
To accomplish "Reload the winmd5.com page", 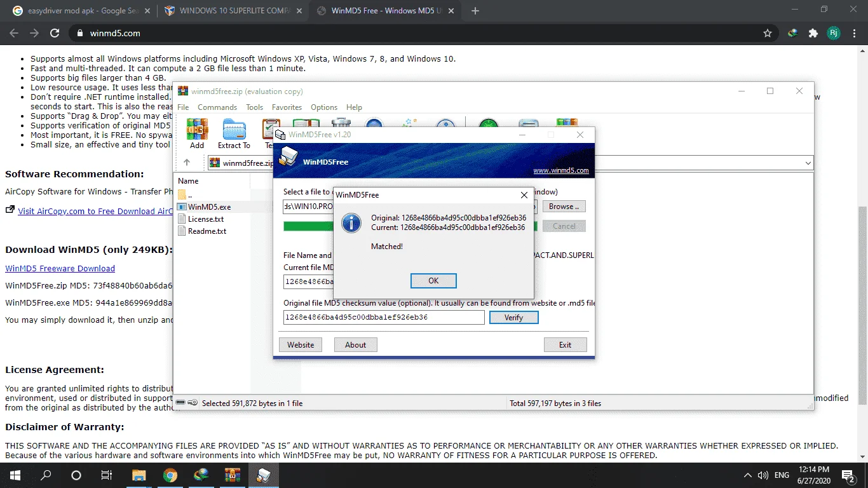I will pos(55,33).
